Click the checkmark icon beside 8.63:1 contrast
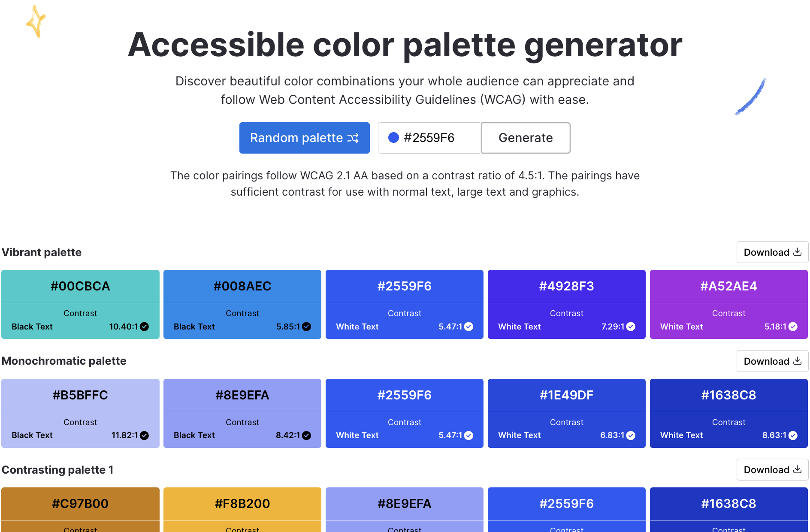This screenshot has height=532, width=810. pos(793,435)
